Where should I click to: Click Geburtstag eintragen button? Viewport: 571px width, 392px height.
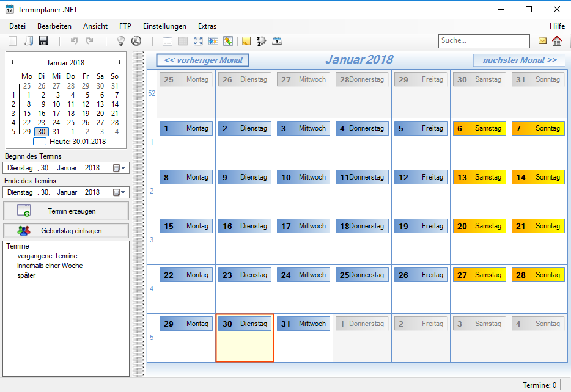point(66,231)
